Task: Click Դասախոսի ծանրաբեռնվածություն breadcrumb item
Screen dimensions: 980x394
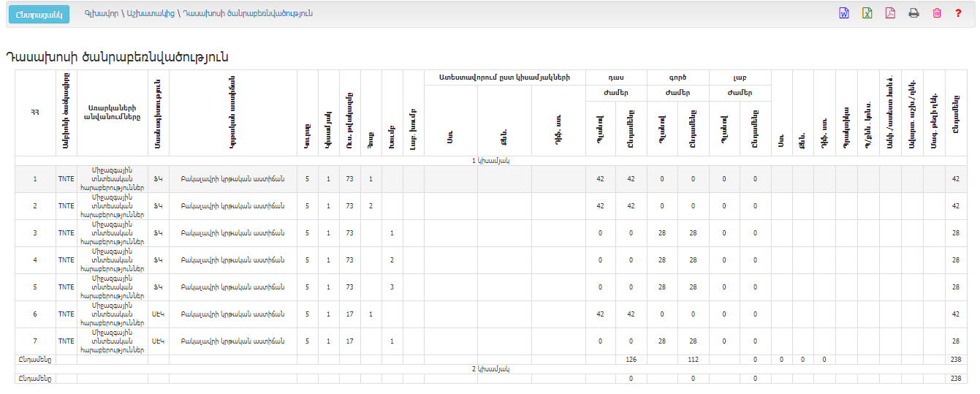Action: [248, 14]
